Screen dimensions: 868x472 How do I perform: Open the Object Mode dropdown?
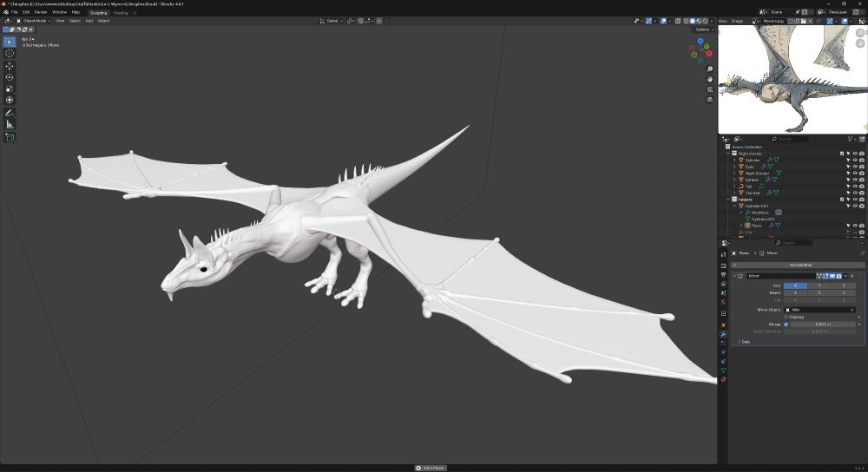(34, 21)
